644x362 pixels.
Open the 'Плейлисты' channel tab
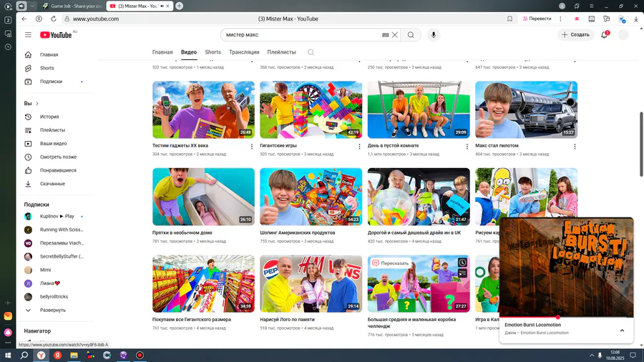click(281, 52)
